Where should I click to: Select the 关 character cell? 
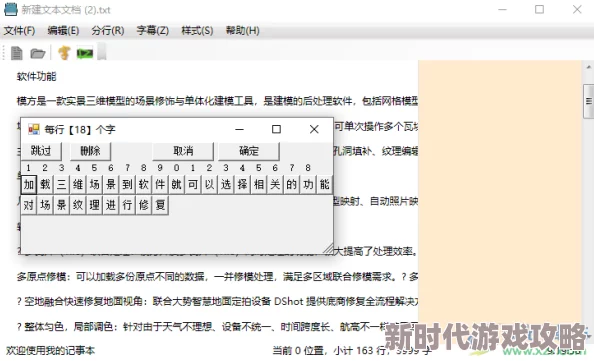pyautogui.click(x=275, y=184)
